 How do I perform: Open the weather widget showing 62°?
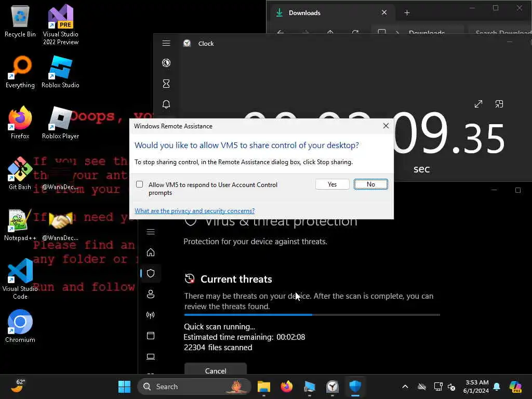pyautogui.click(x=18, y=386)
